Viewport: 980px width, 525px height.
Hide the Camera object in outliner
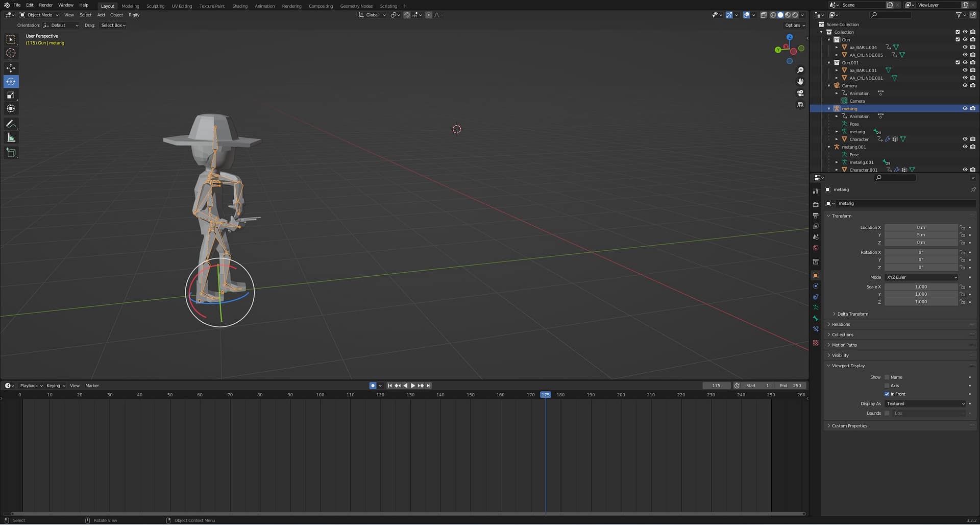pos(965,86)
